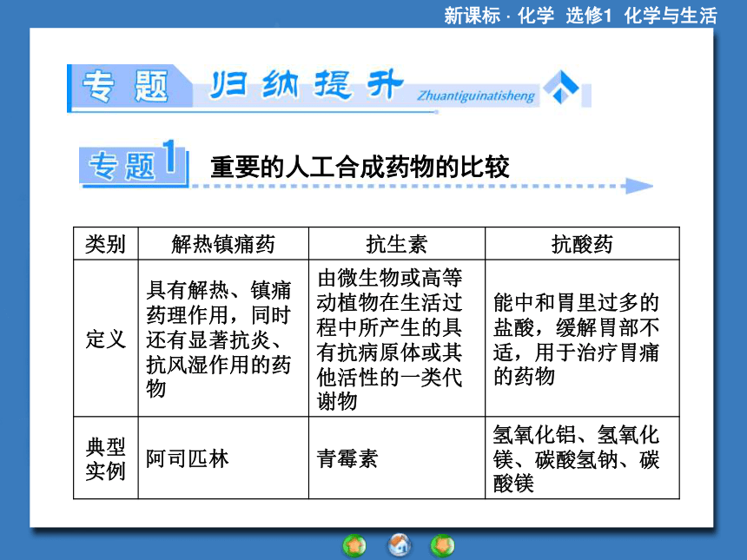Click table header cell 解热镇痛药
The height and width of the screenshot is (560, 747).
coord(223,243)
